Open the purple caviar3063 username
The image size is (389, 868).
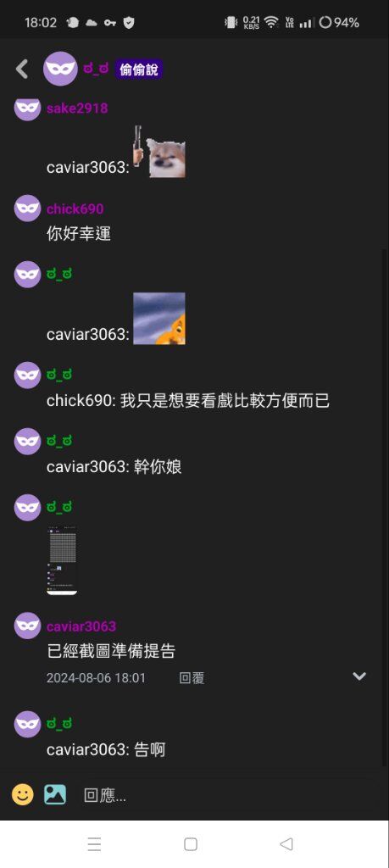[81, 626]
